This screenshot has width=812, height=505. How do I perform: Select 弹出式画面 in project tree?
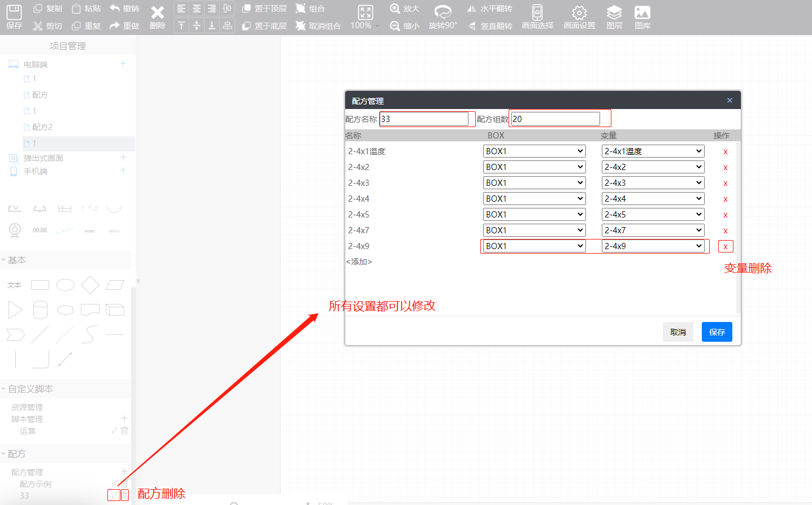click(43, 158)
